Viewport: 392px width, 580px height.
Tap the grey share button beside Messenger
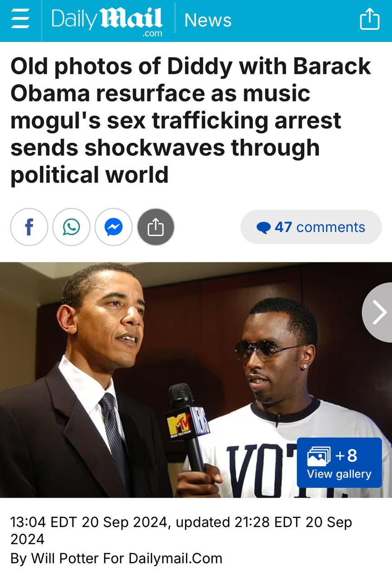[x=155, y=227]
